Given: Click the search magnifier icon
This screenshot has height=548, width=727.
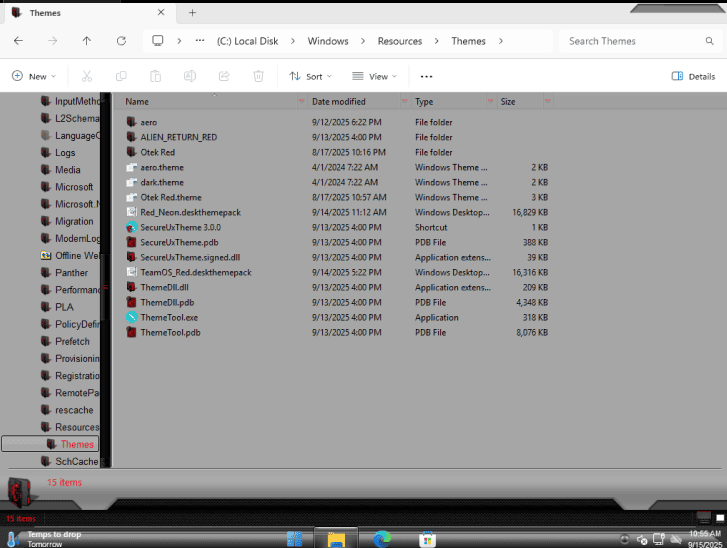Looking at the screenshot, I should pyautogui.click(x=709, y=41).
